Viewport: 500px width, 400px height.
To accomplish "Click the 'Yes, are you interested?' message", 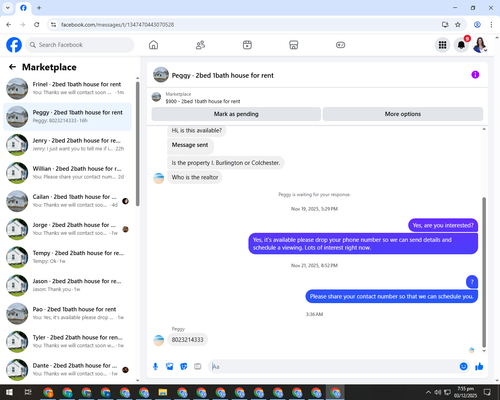I will [x=443, y=225].
